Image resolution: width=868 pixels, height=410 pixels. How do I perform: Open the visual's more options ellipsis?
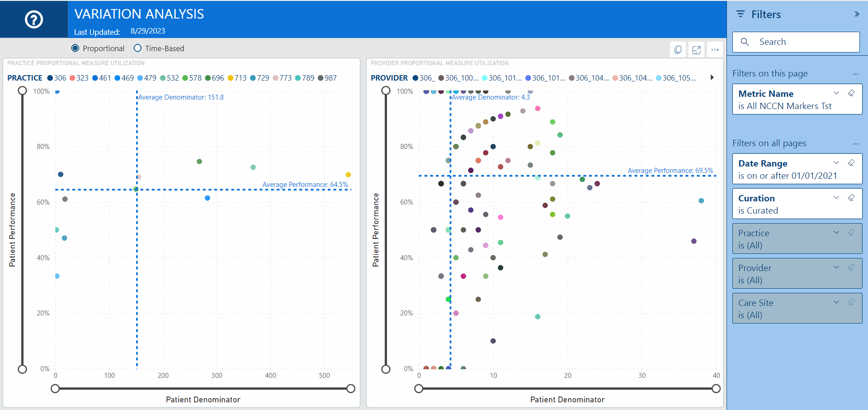pos(715,50)
